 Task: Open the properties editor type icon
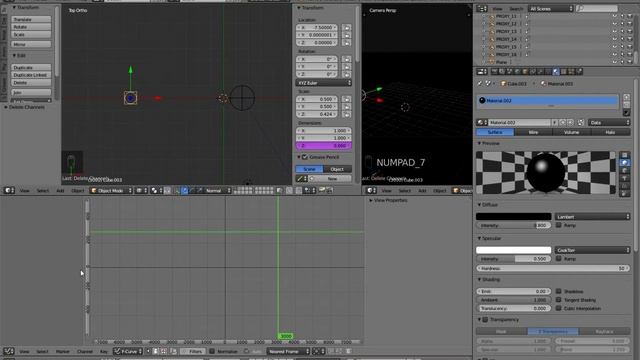pos(482,71)
